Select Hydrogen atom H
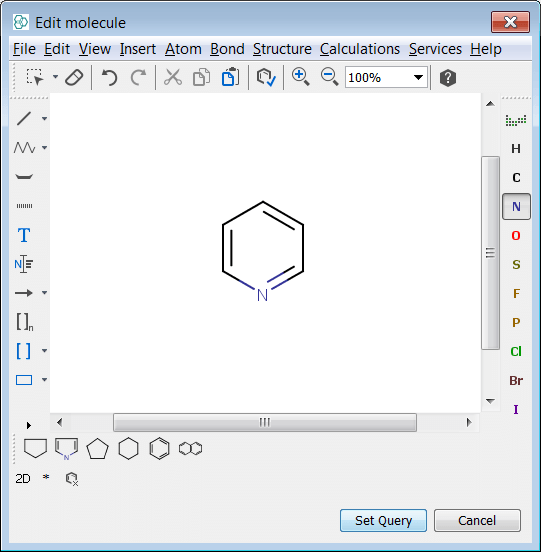 click(516, 149)
